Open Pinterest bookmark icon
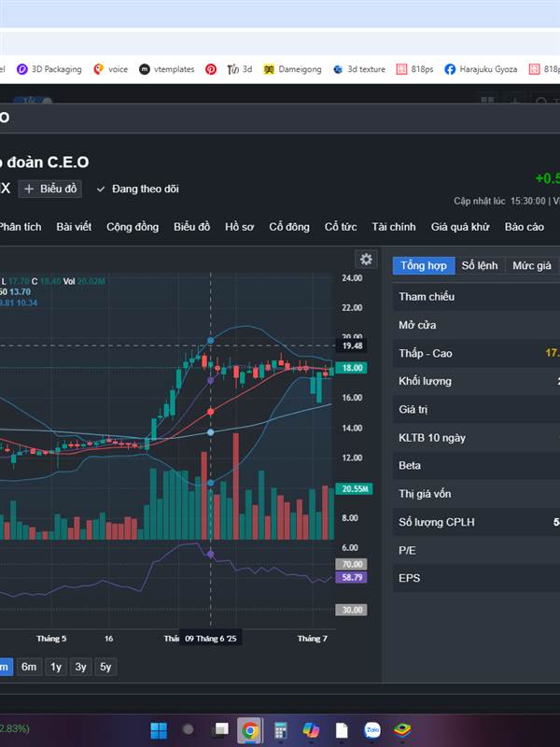560x747 pixels. [x=211, y=69]
